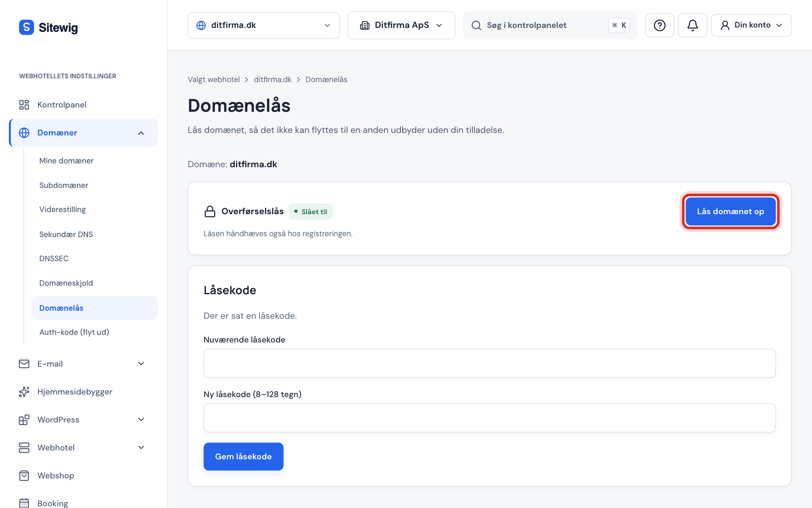Expand the WordPress sidebar section

click(x=141, y=420)
